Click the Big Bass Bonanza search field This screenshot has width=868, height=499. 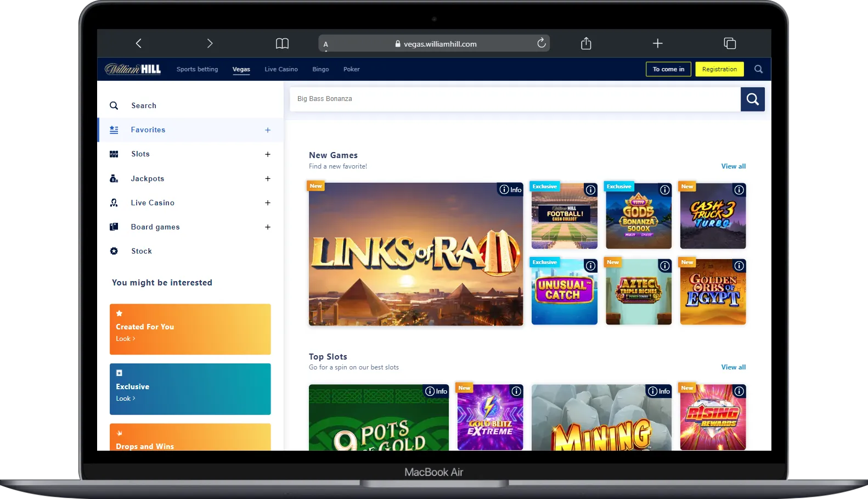point(515,99)
